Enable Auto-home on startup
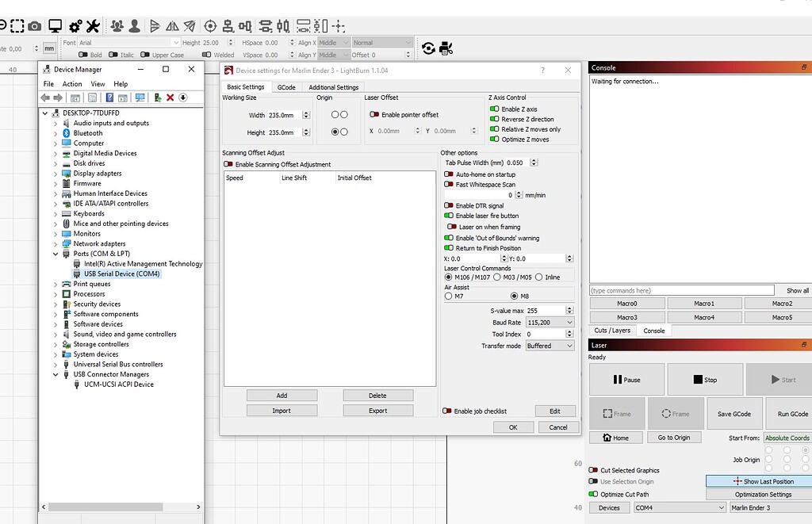812x524 pixels. click(x=449, y=174)
